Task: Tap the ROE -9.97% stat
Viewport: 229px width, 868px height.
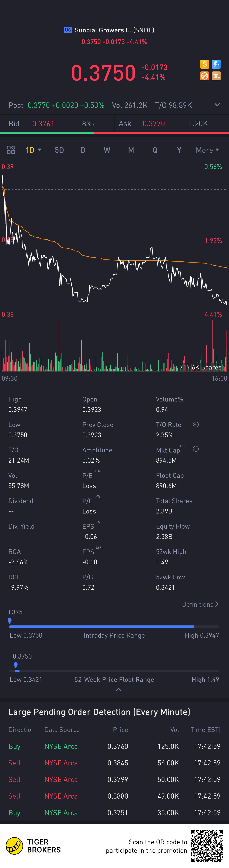Action: pos(19,582)
